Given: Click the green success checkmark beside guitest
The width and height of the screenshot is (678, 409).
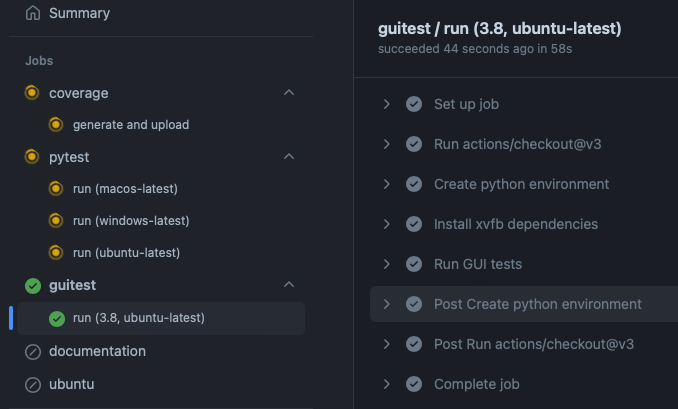Looking at the screenshot, I should tap(33, 286).
